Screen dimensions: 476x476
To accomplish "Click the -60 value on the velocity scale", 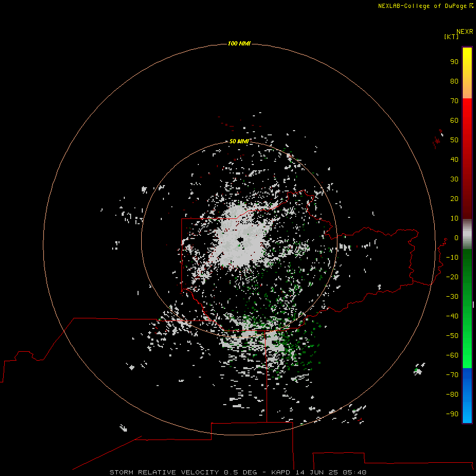I will pyautogui.click(x=452, y=355).
